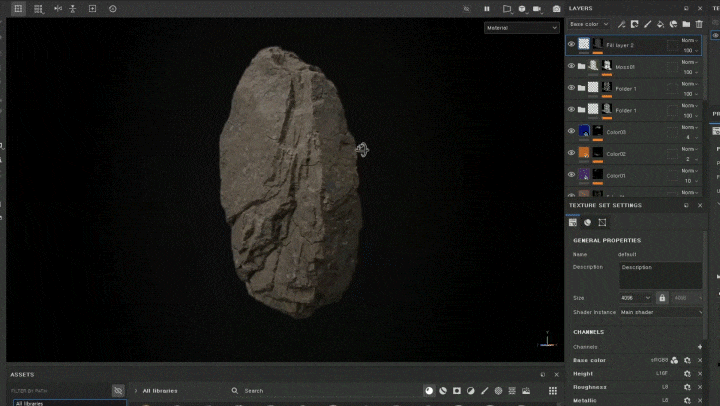Select the Color02 orange layer thumbnail
Screen dimensions: 720x406
click(584, 152)
